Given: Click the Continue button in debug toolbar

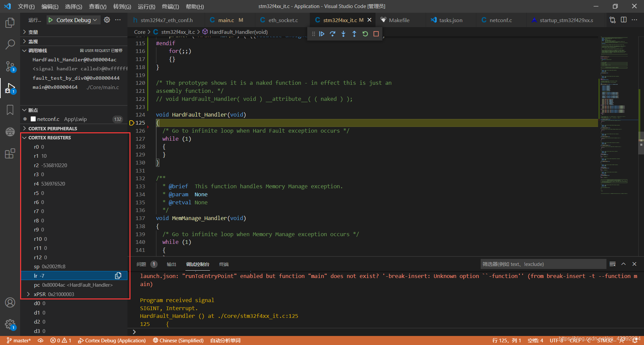Looking at the screenshot, I should click(322, 34).
